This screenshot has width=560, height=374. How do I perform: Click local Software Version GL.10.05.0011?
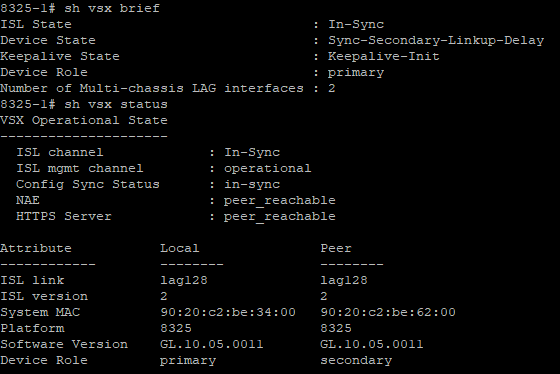[x=211, y=344]
